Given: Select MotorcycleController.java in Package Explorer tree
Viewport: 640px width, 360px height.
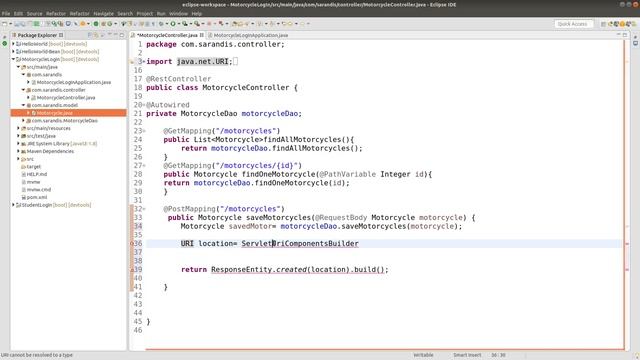Looking at the screenshot, I should point(66,98).
